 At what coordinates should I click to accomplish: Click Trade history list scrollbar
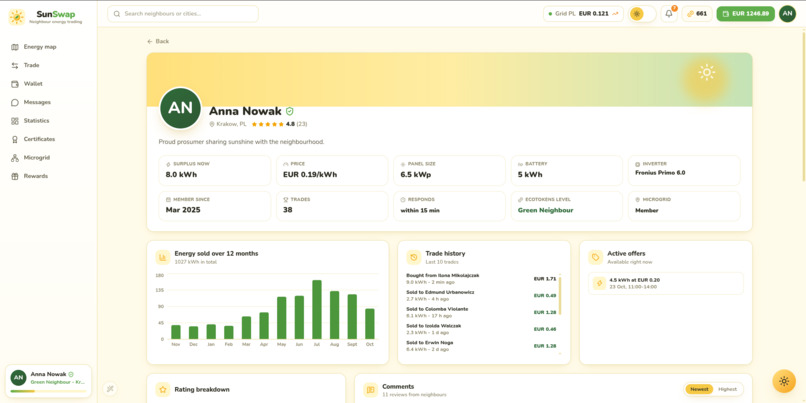(560, 296)
